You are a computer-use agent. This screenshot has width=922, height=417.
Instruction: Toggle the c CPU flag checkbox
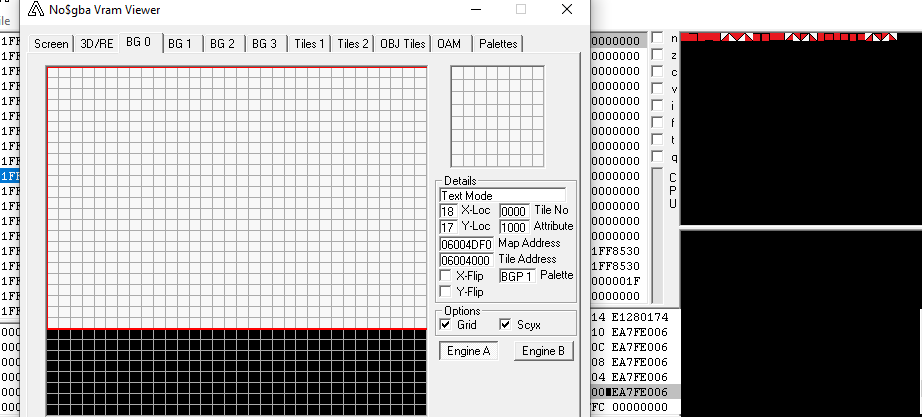tap(657, 72)
